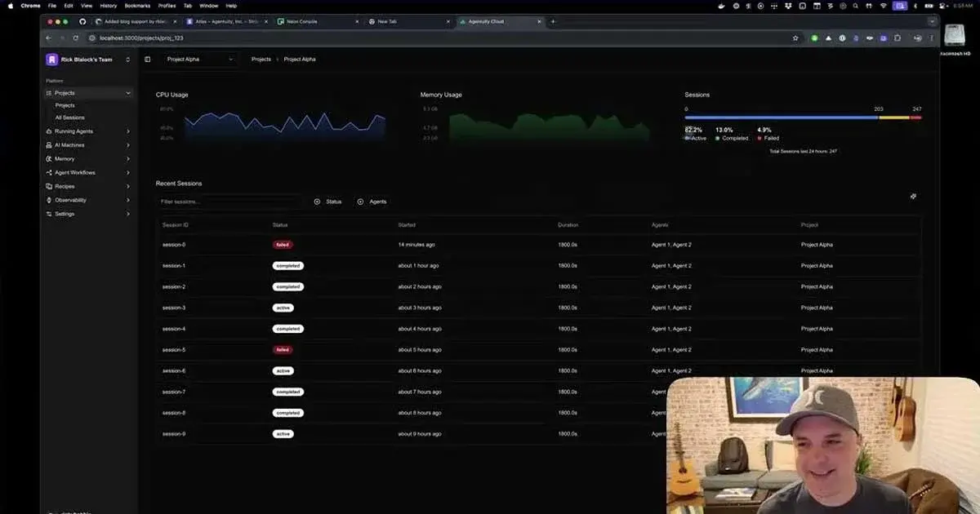Open the Bookmarks menu in the menu bar
The width and height of the screenshot is (980, 514).
tap(137, 5)
